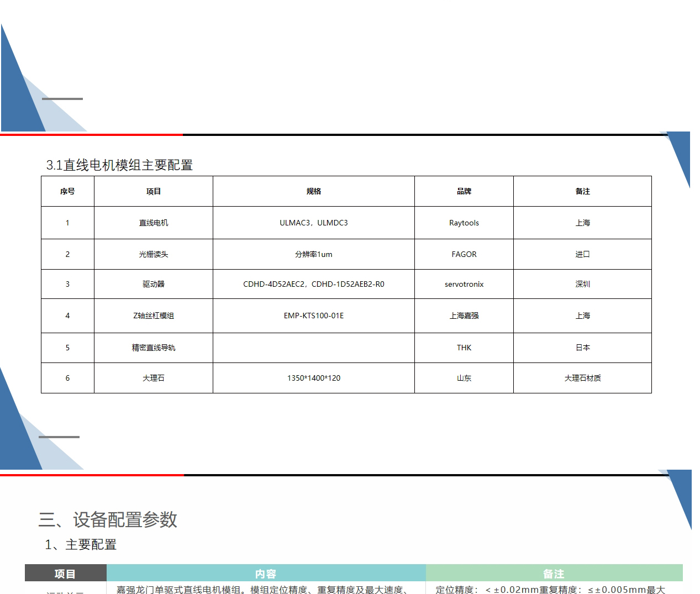Click the 三、设备配置参数 heading
700x594 pixels.
pyautogui.click(x=108, y=519)
